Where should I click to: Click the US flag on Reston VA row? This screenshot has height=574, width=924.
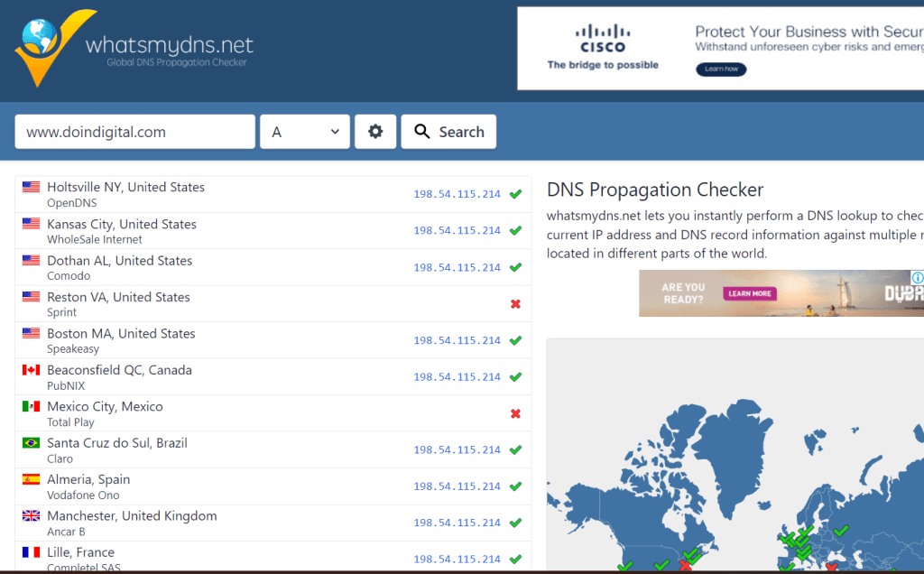point(32,296)
